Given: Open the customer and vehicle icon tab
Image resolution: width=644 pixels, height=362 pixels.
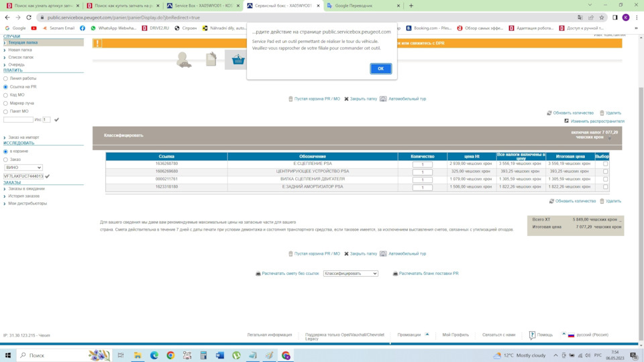Looking at the screenshot, I should [x=184, y=60].
